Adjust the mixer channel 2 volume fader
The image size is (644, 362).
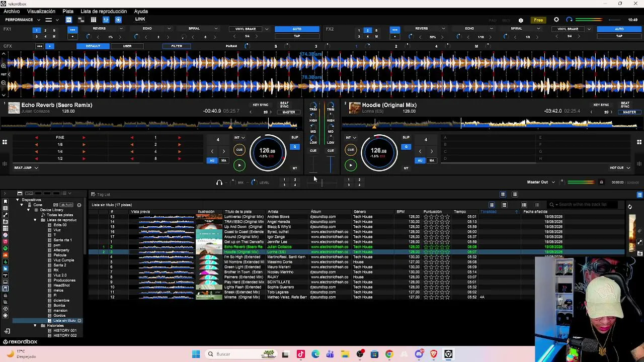coord(331,164)
